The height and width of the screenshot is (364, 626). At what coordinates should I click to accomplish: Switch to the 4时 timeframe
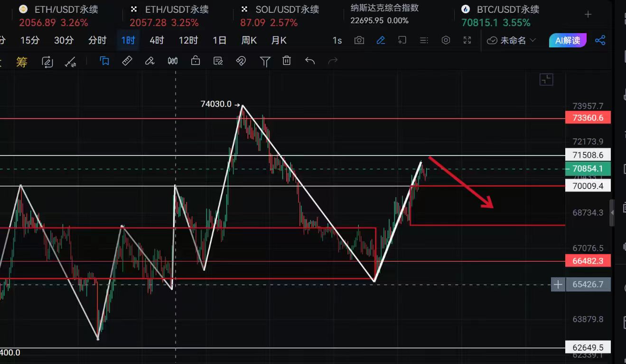157,40
